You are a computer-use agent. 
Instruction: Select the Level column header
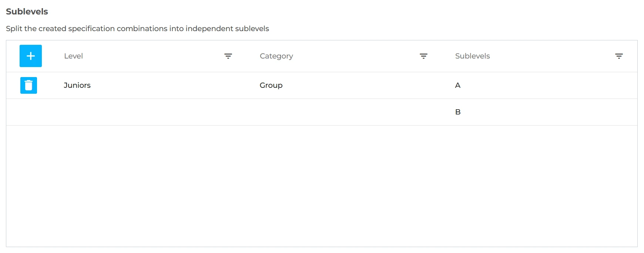73,56
